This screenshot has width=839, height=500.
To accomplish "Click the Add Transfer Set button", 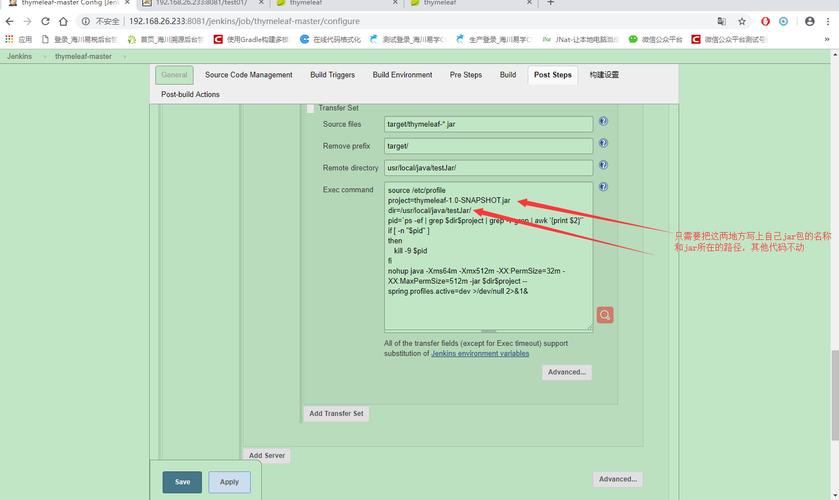I will [x=336, y=413].
